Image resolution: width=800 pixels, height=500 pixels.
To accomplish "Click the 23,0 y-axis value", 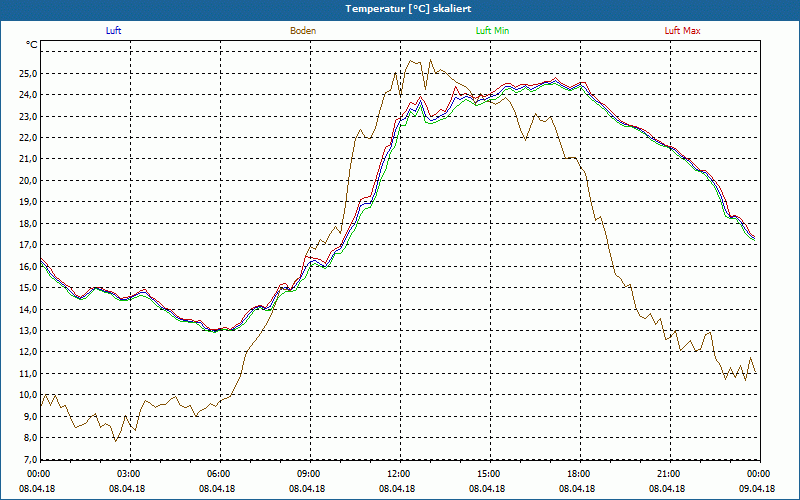I will tap(29, 116).
